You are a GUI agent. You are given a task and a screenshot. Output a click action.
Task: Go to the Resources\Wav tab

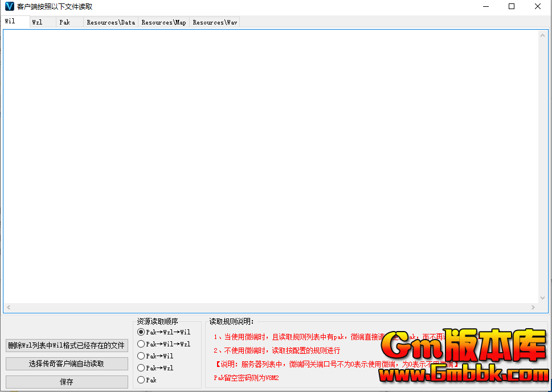(x=215, y=22)
